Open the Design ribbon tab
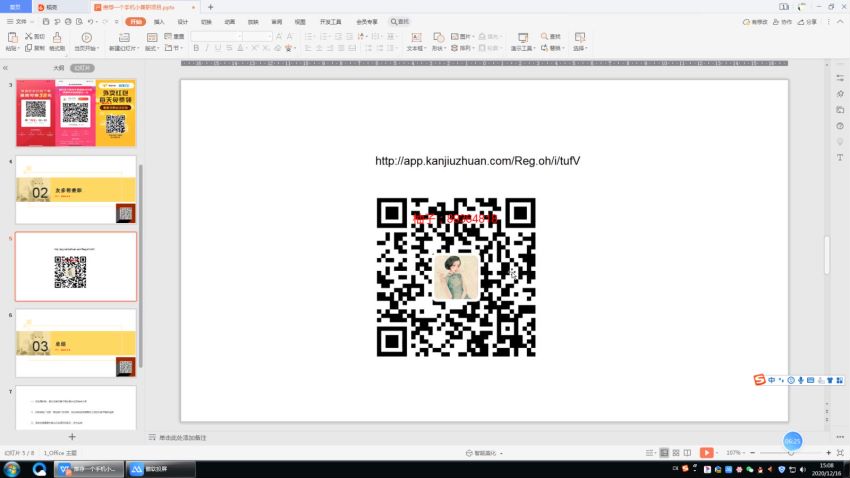Viewport: 850px width, 478px height. tap(183, 22)
